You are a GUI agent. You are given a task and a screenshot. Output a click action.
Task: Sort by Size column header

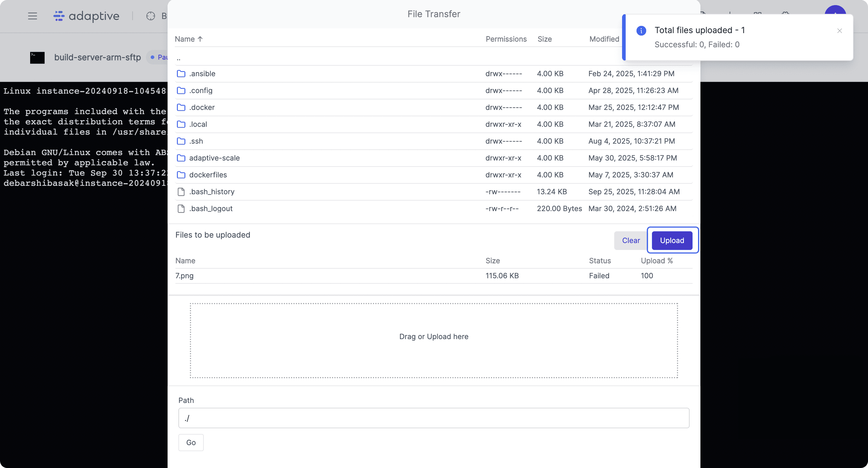(544, 39)
